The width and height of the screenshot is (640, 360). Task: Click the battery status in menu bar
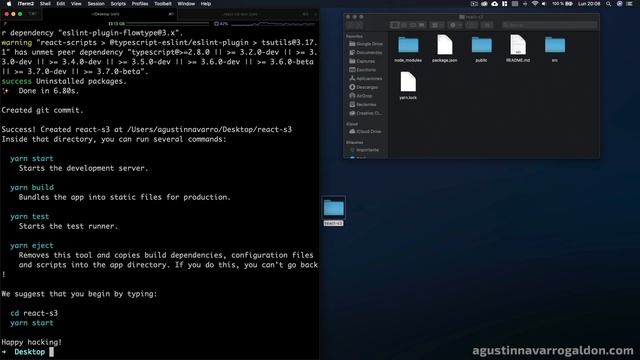pos(562,4)
